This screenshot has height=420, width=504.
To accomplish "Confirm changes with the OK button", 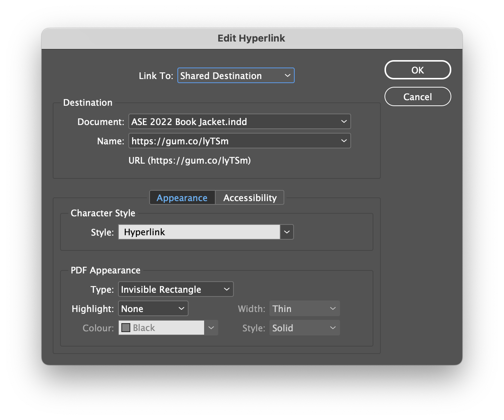I will [x=418, y=70].
